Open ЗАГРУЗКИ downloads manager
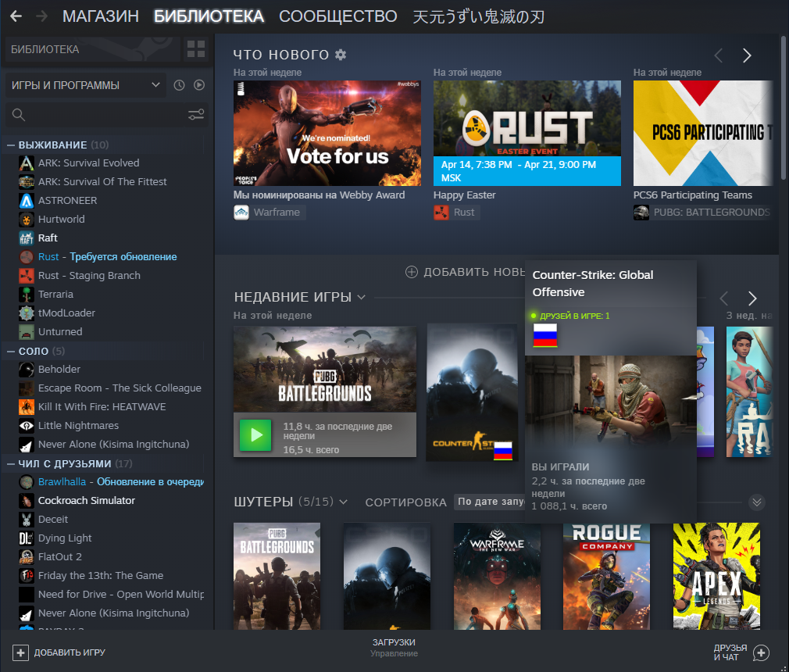 [394, 648]
